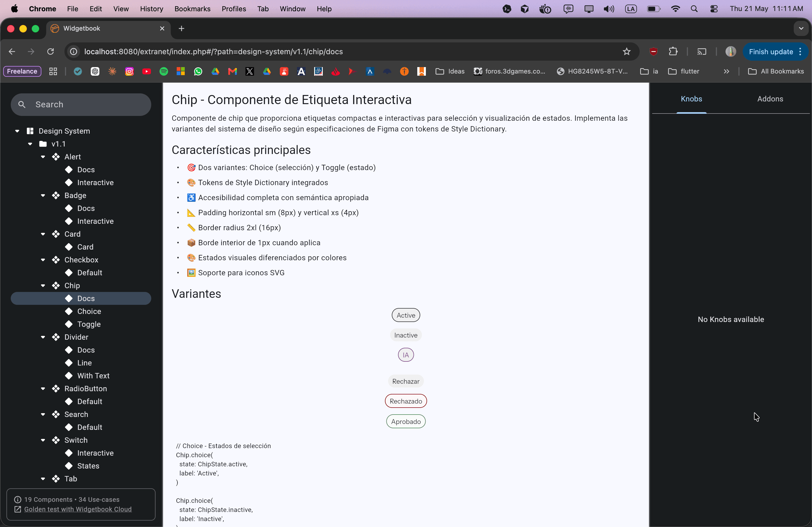Image resolution: width=812 pixels, height=527 pixels.
Task: Collapse the v1.1 folder node
Action: (x=30, y=144)
